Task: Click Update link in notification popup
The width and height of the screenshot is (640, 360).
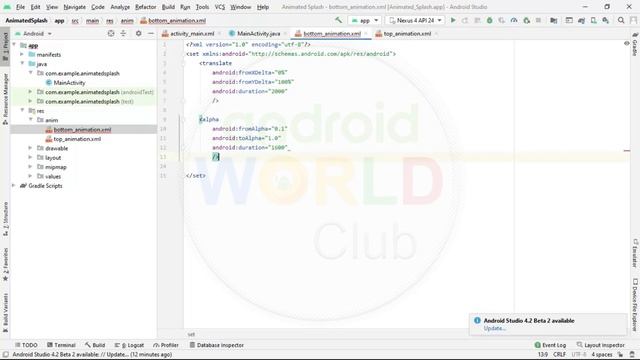Action: coord(495,328)
